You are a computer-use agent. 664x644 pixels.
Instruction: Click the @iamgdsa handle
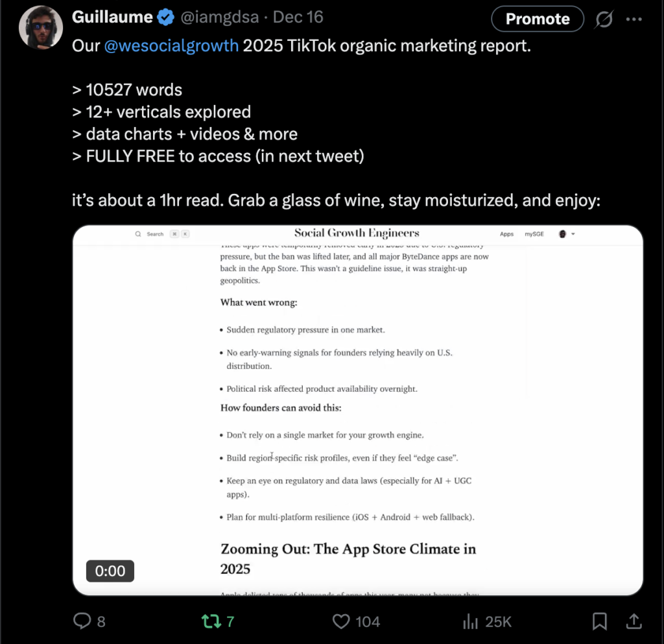pyautogui.click(x=220, y=18)
